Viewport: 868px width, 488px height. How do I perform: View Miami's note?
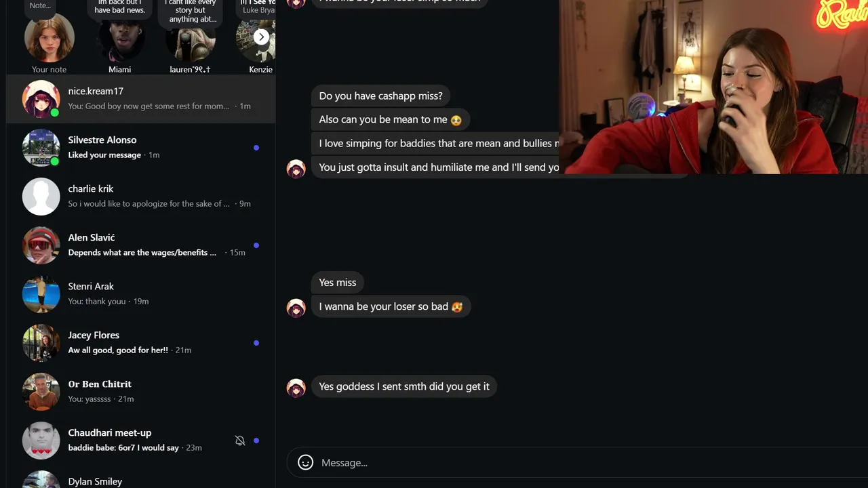(x=120, y=38)
